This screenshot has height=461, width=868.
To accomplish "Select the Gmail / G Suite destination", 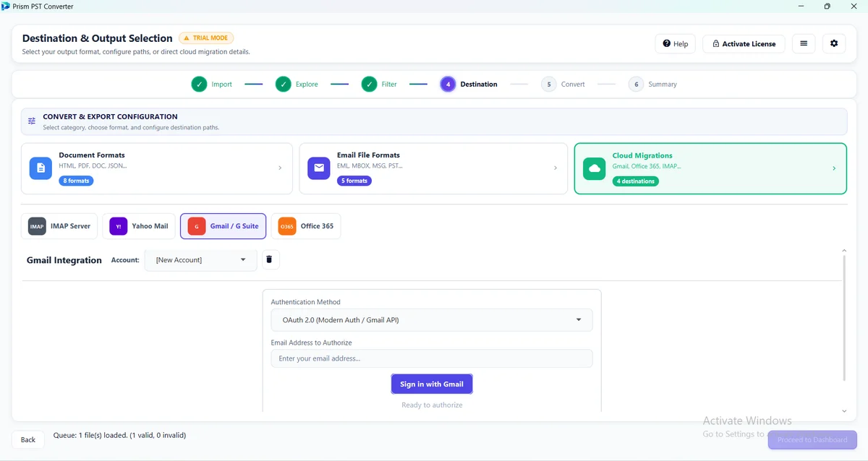I will click(x=224, y=226).
